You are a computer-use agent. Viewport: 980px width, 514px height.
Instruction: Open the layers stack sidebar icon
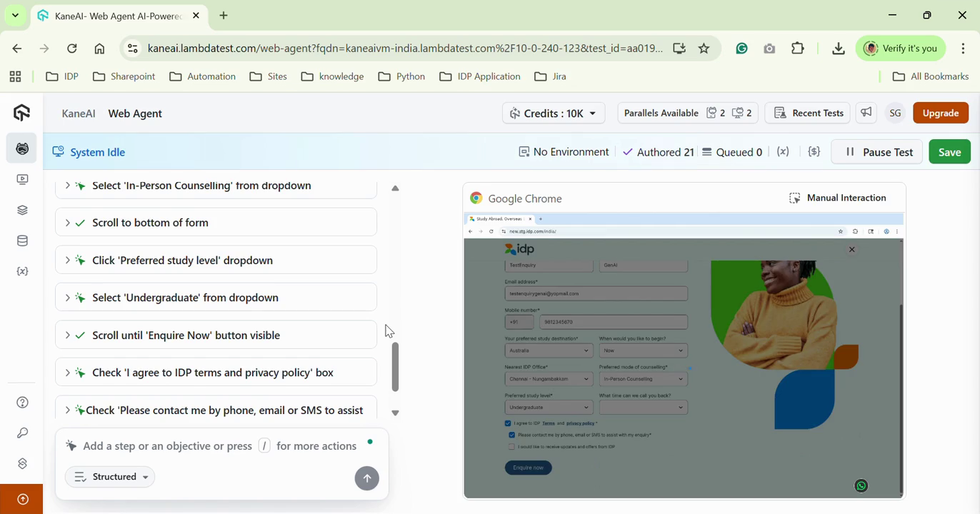click(x=23, y=210)
